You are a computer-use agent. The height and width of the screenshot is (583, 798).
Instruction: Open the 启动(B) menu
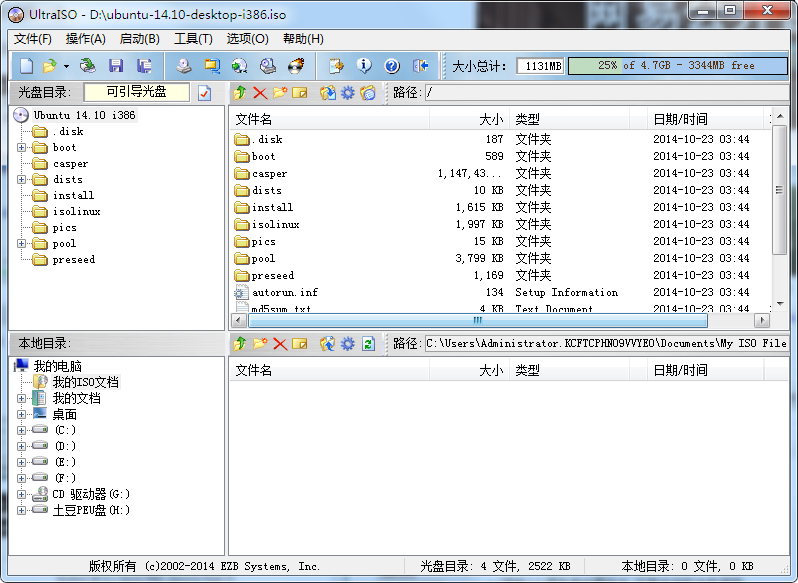pyautogui.click(x=139, y=39)
